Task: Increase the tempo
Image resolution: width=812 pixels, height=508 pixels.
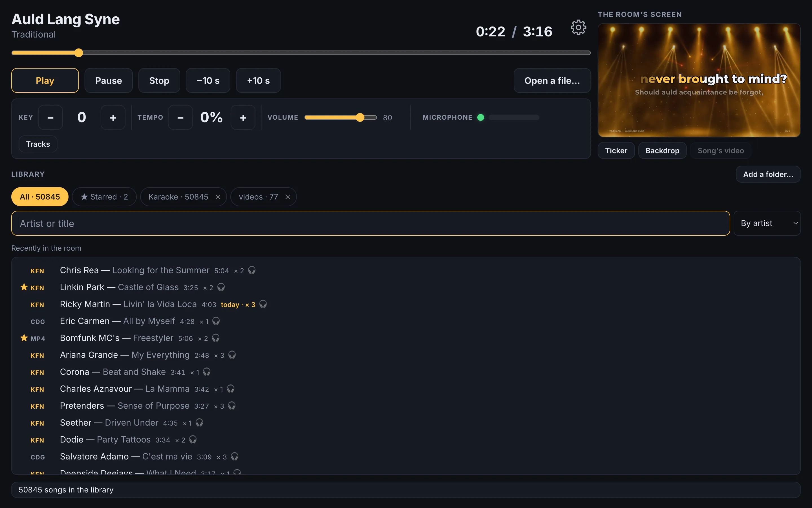Action: tap(243, 118)
